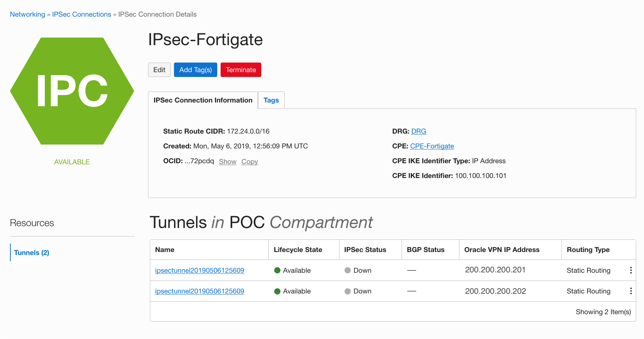Show the full OCID
This screenshot has height=339, width=644.
pos(228,162)
